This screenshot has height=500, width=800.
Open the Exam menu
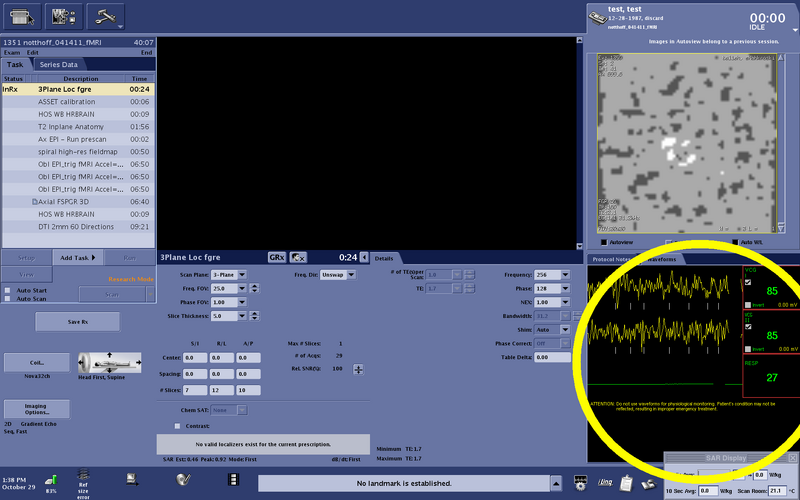pyautogui.click(x=12, y=53)
